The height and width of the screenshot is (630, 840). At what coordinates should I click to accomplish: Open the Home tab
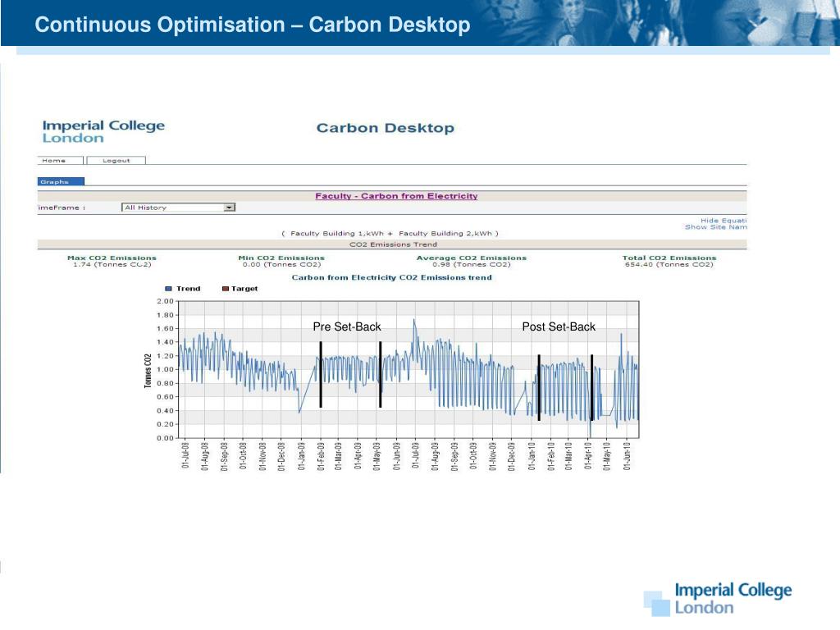[x=60, y=160]
